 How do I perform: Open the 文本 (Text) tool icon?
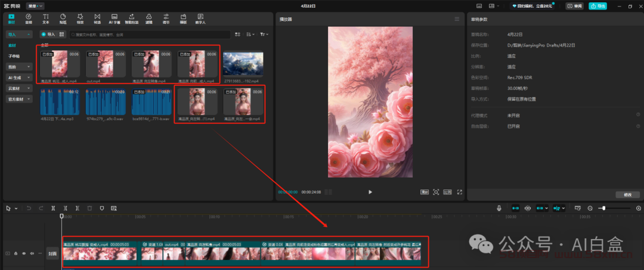(x=46, y=18)
